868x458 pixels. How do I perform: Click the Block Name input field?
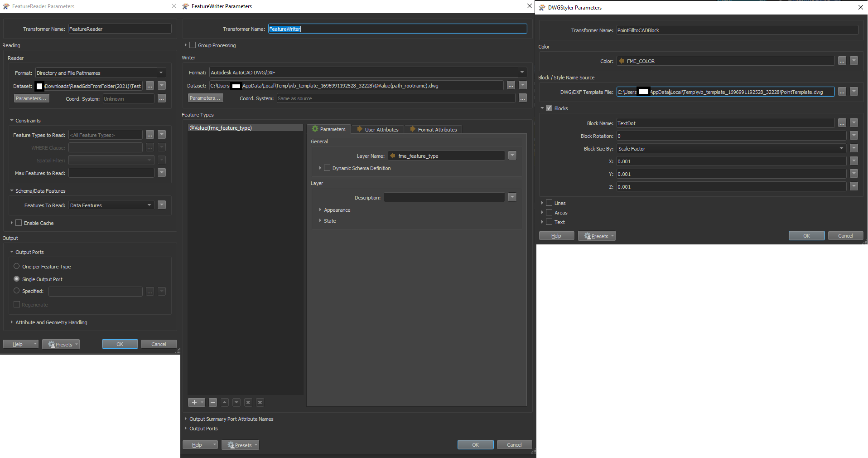point(725,123)
